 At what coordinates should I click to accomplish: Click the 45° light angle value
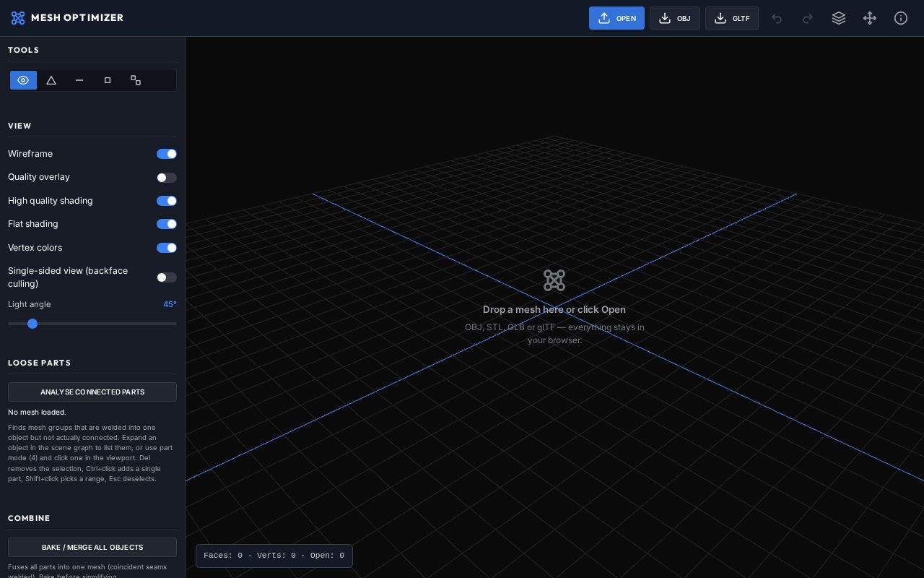coord(170,304)
